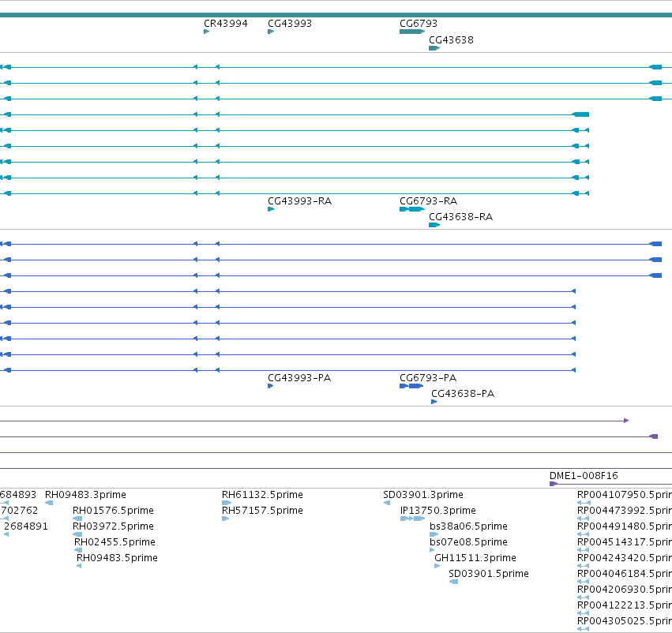Screen dimensions: 672x633
Task: Select the RH09483.3prime EST
Action: pos(49,503)
